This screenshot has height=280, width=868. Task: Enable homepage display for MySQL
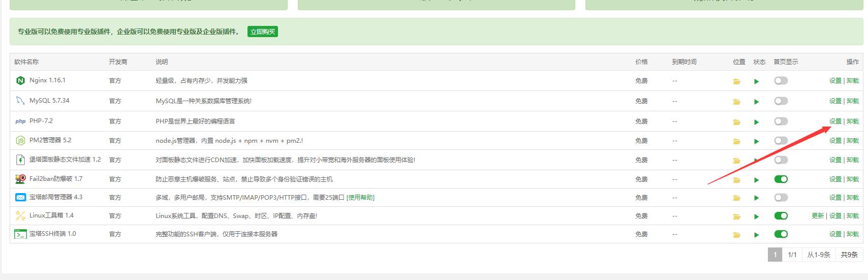781,101
